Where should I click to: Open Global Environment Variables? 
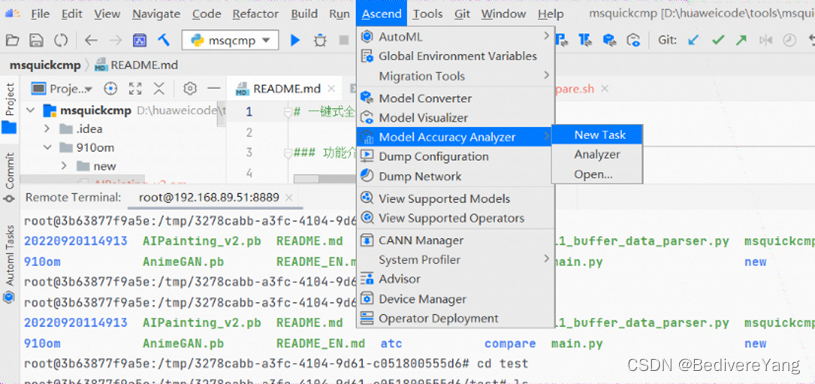pos(456,56)
